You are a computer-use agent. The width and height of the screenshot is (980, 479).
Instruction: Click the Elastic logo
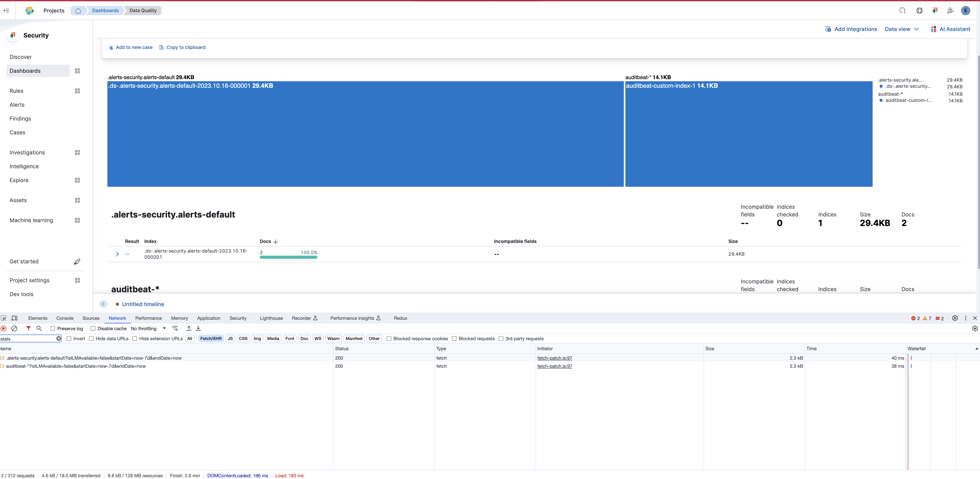pos(30,11)
